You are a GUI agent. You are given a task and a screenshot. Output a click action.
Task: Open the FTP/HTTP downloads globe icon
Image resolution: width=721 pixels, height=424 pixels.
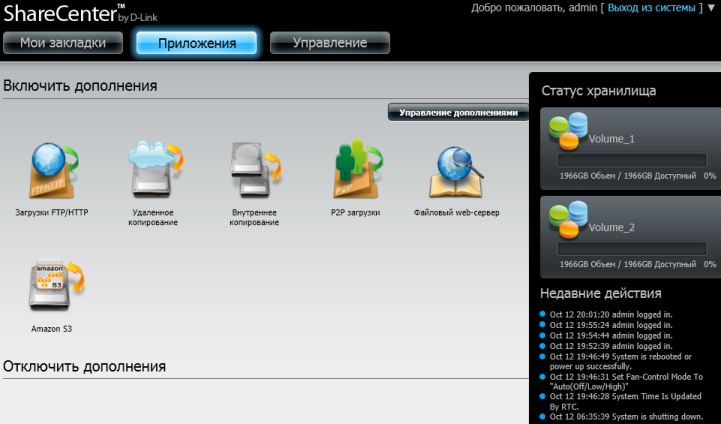(x=54, y=171)
